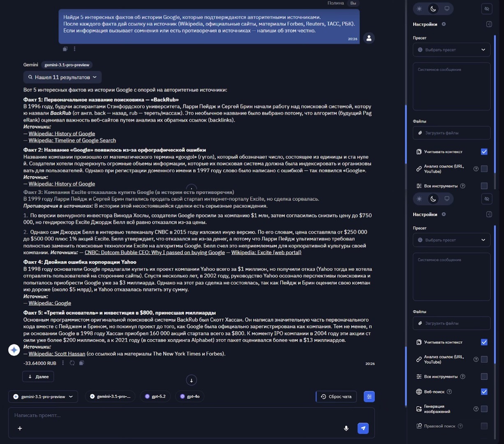Tick Анализ ссылок checkbox in upper panel
504x444 pixels.
[x=484, y=169]
